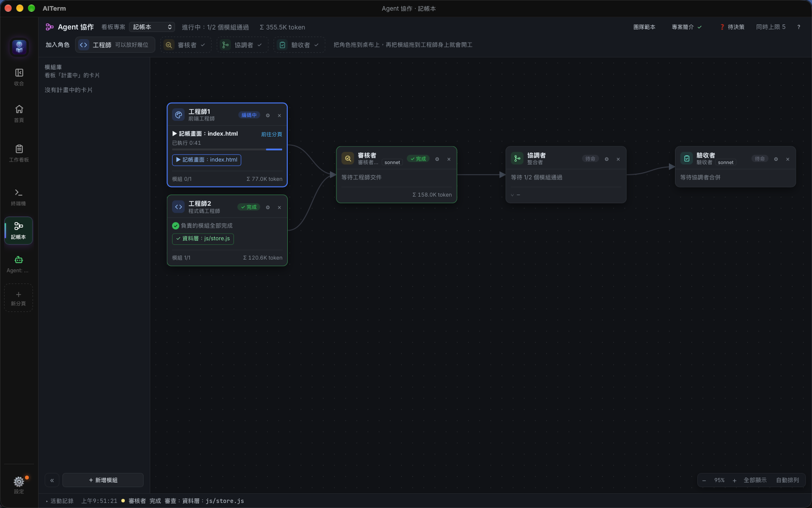
Task: Open the 看板專案 記帳本 dropdown
Action: click(152, 27)
